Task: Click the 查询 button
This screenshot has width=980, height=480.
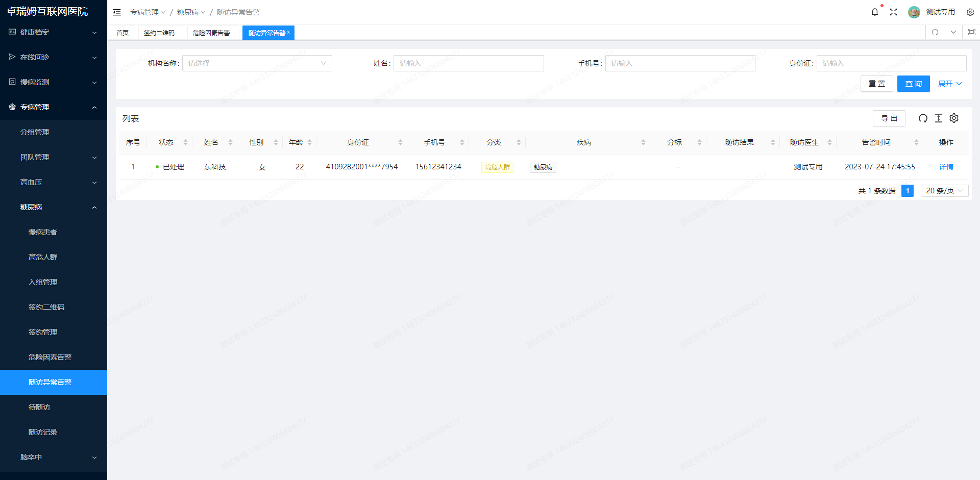Action: 914,84
